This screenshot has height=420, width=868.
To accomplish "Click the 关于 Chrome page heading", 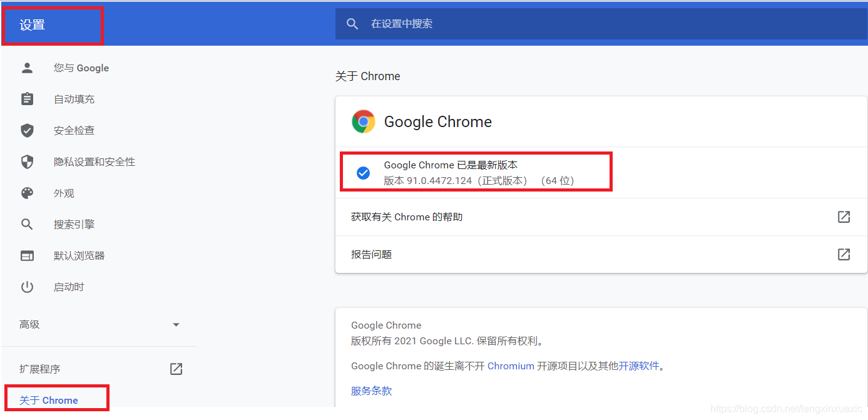I will pyautogui.click(x=367, y=76).
